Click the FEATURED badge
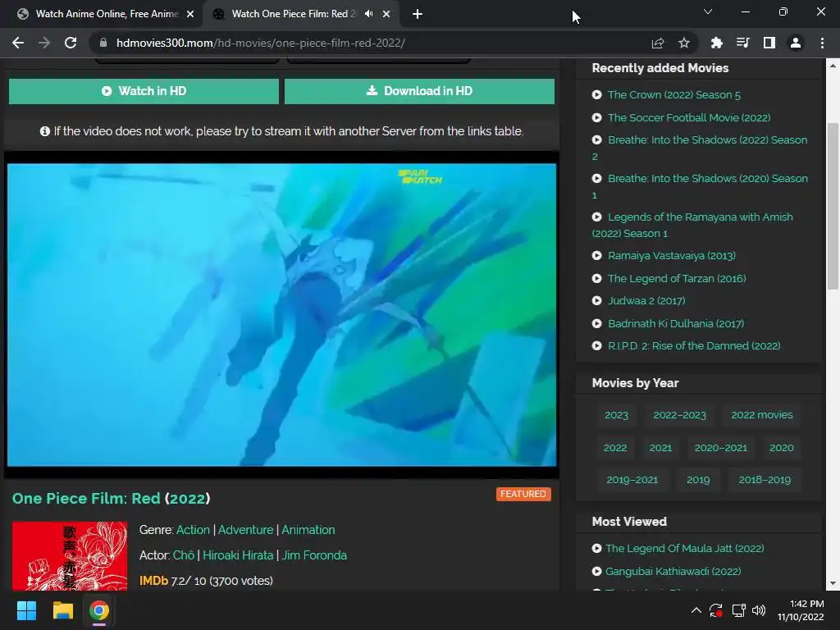 (523, 494)
